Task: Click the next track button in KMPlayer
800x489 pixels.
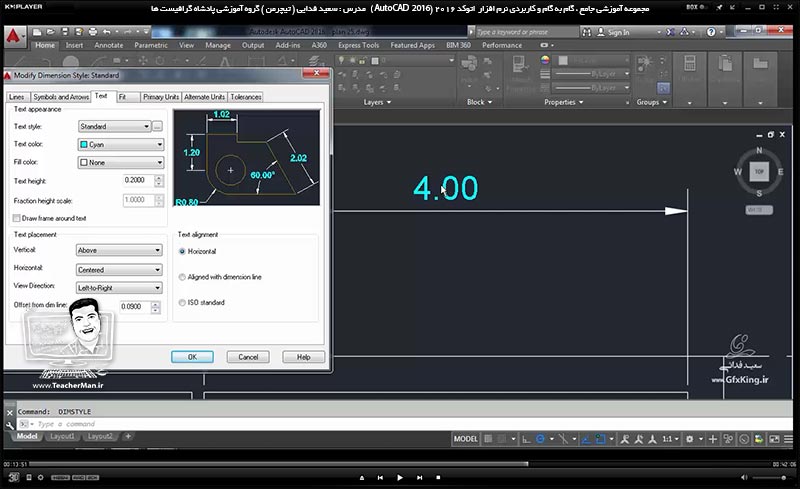Action: pyautogui.click(x=419, y=478)
